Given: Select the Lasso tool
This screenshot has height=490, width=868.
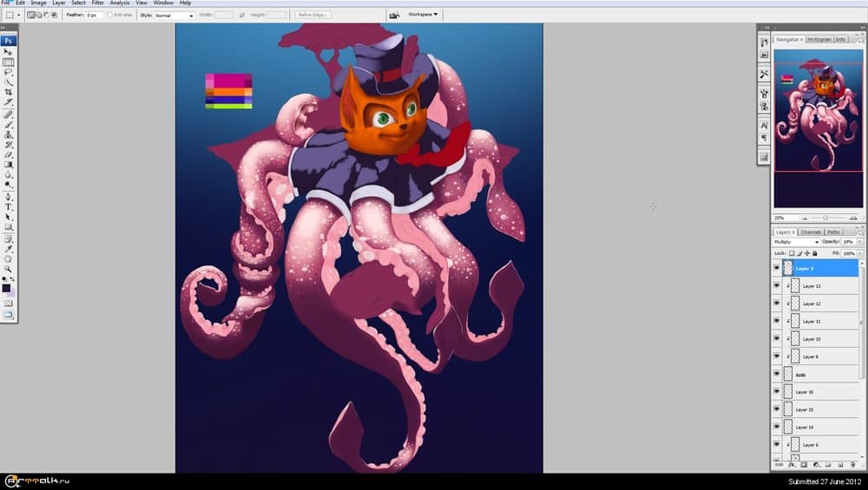Looking at the screenshot, I should [x=9, y=72].
